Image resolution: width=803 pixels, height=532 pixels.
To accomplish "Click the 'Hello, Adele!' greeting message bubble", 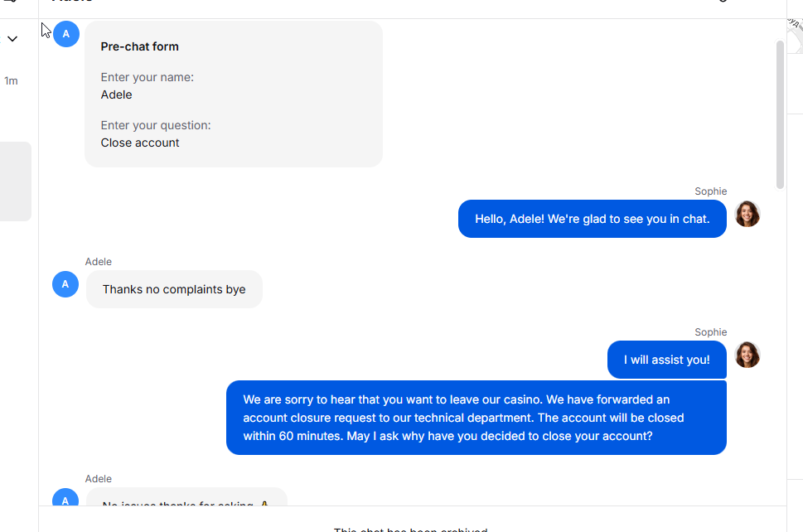I will point(592,220).
